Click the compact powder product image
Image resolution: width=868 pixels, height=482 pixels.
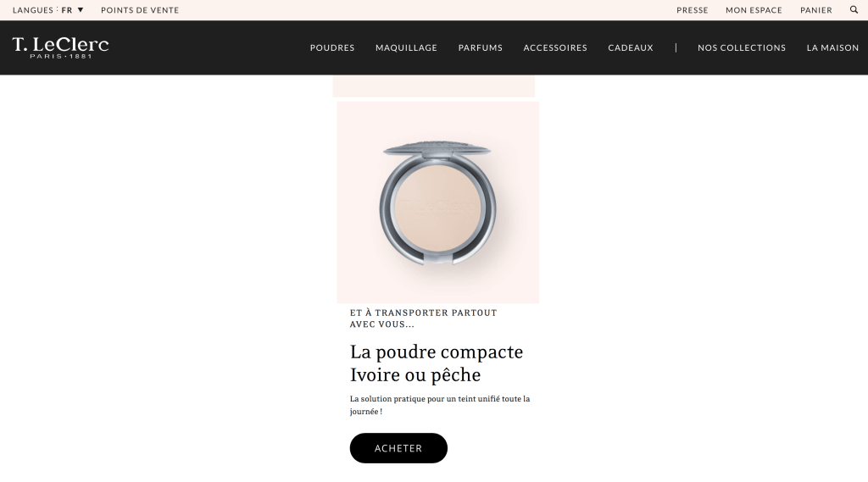(438, 202)
